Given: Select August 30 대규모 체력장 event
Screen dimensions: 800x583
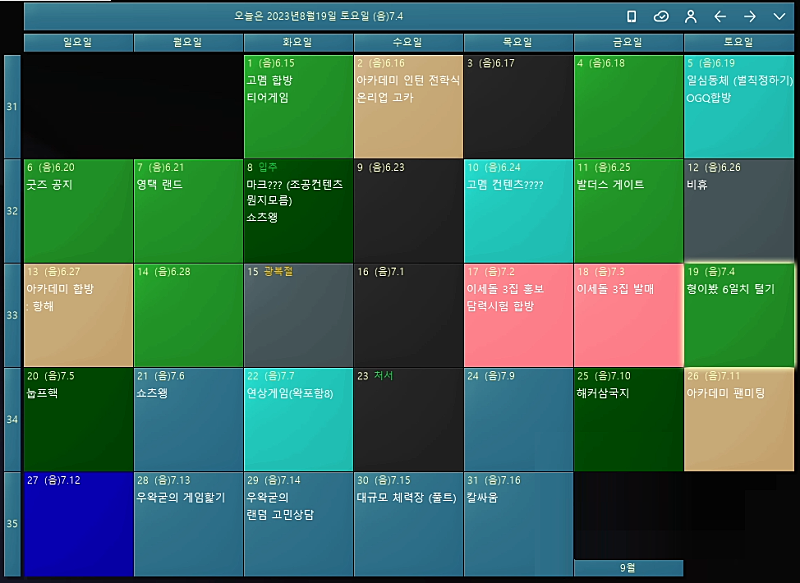Looking at the screenshot, I should tap(408, 523).
